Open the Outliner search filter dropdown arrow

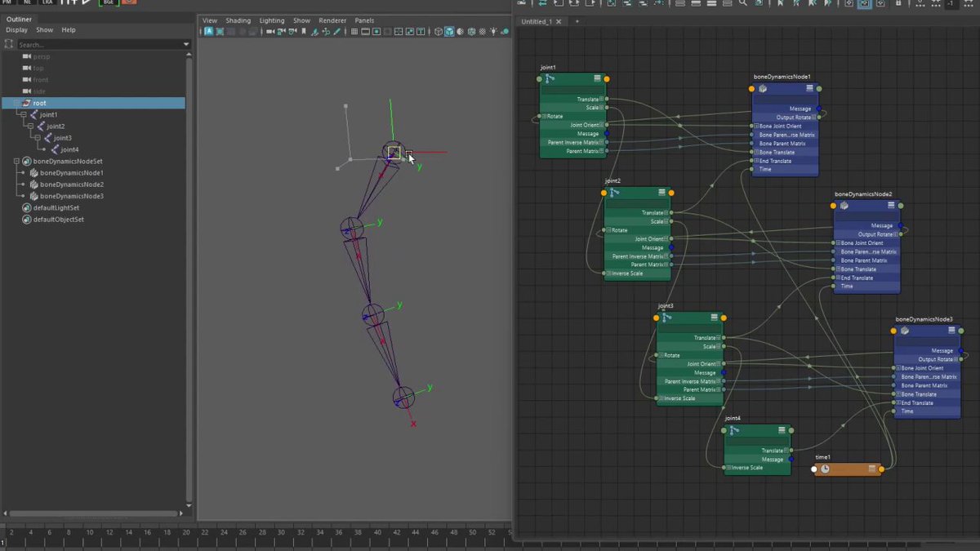pyautogui.click(x=186, y=44)
